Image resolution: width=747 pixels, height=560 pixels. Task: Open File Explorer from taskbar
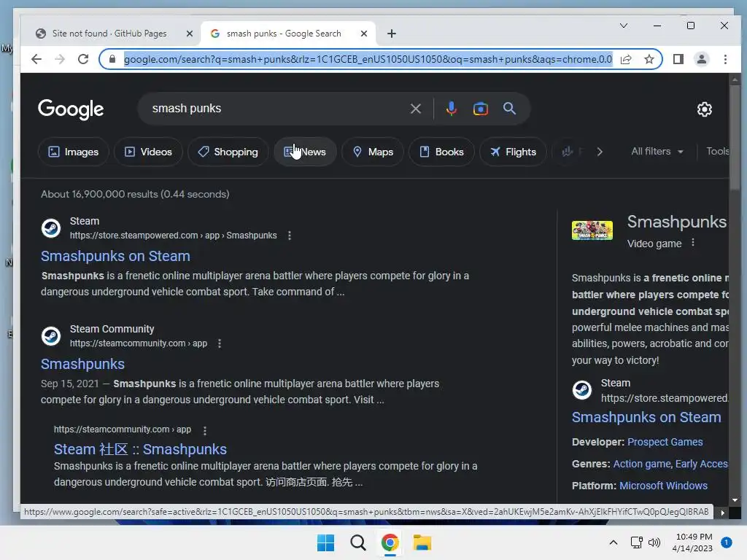(422, 542)
